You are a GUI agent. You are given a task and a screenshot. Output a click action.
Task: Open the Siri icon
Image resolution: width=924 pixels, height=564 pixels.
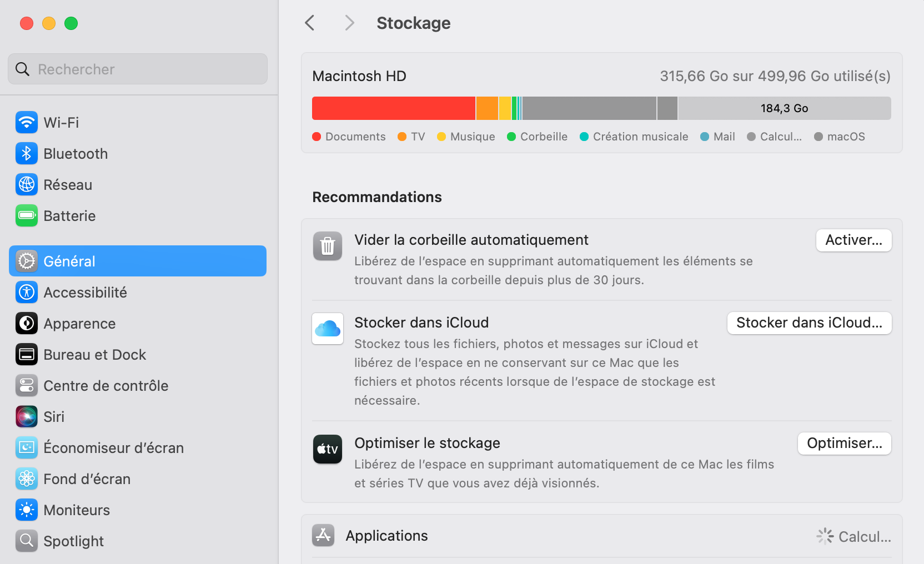27,416
